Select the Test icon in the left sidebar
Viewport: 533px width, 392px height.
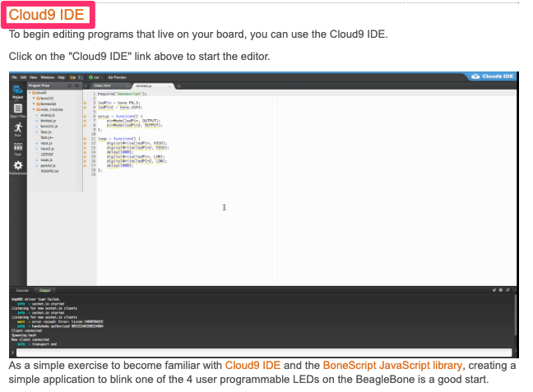pyautogui.click(x=17, y=149)
